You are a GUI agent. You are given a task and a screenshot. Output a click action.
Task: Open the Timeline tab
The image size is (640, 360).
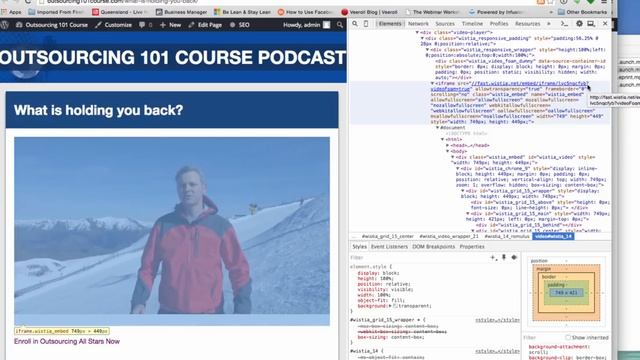[472, 24]
